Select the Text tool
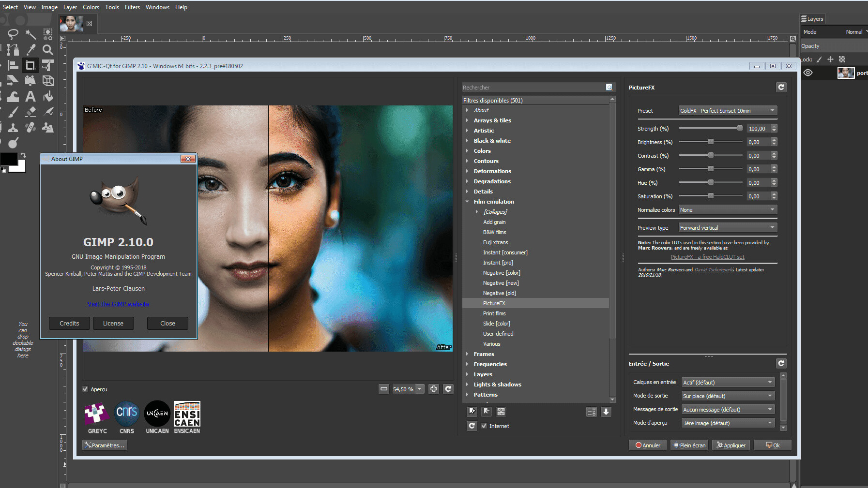Image resolution: width=868 pixels, height=488 pixels. [x=30, y=97]
